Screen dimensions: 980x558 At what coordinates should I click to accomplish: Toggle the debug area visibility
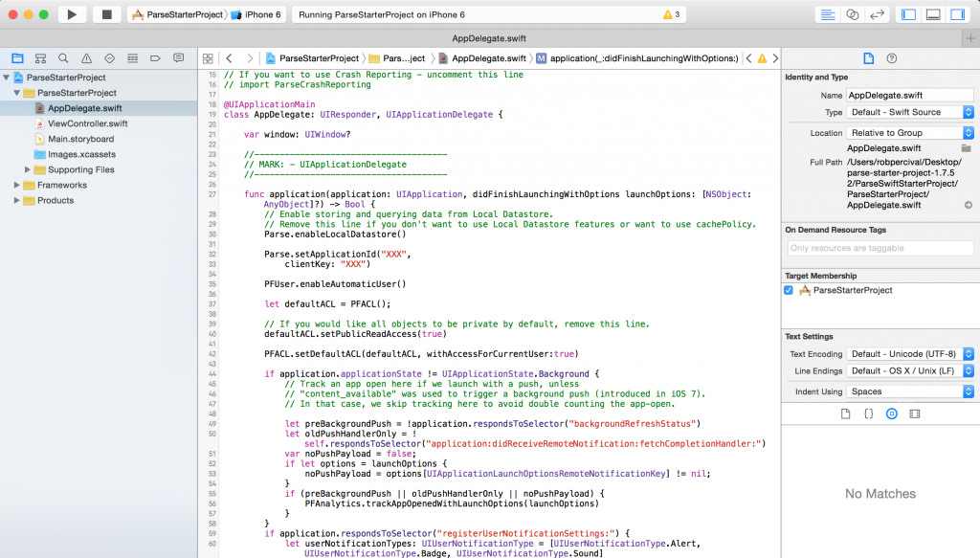click(x=933, y=13)
